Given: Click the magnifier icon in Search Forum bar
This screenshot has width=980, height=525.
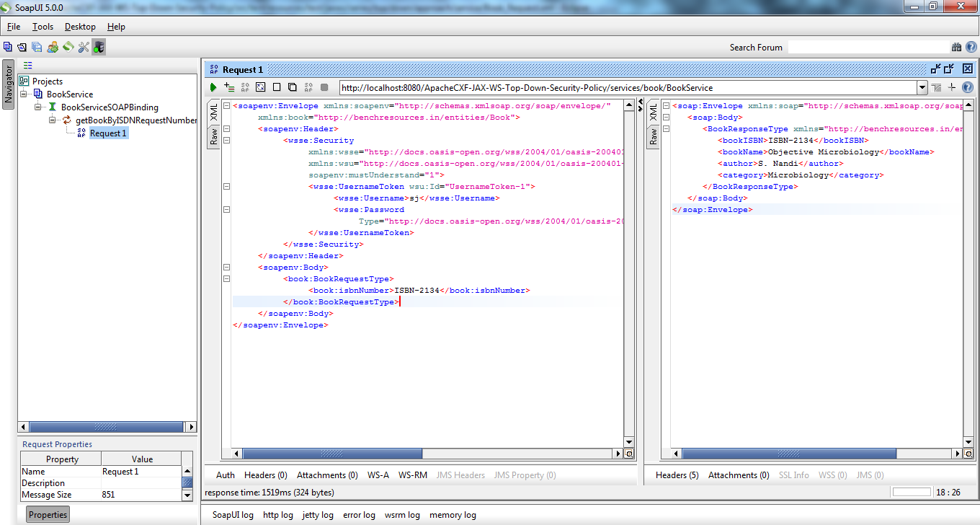Looking at the screenshot, I should tap(956, 47).
